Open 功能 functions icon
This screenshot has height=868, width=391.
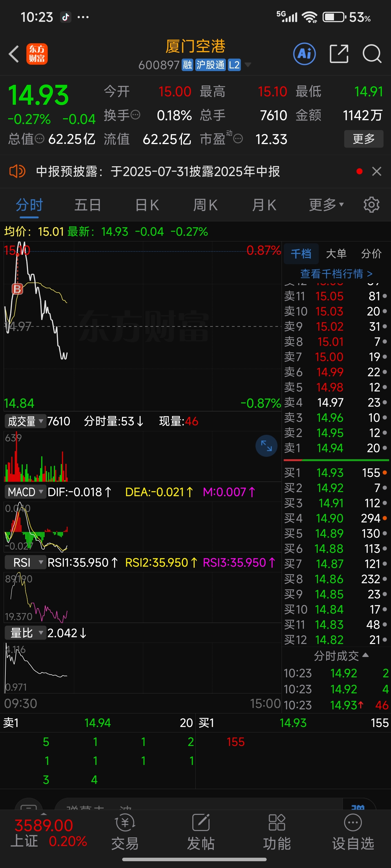(x=277, y=832)
